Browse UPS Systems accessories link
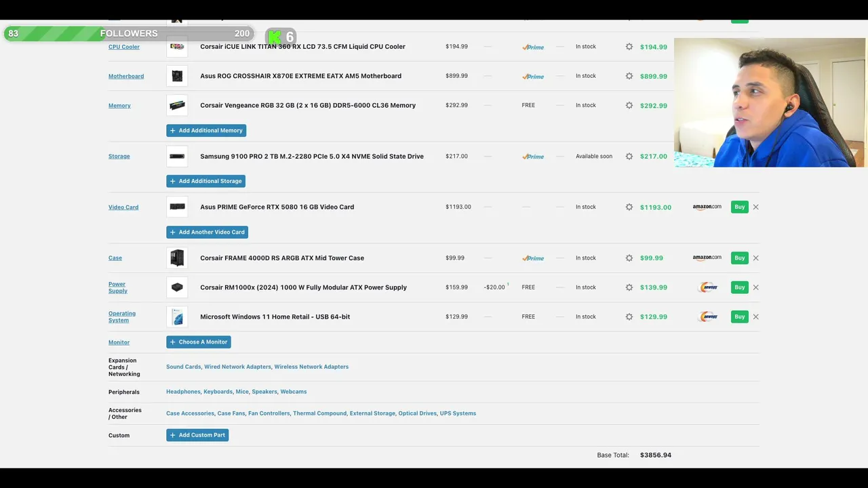868x488 pixels. [x=458, y=413]
